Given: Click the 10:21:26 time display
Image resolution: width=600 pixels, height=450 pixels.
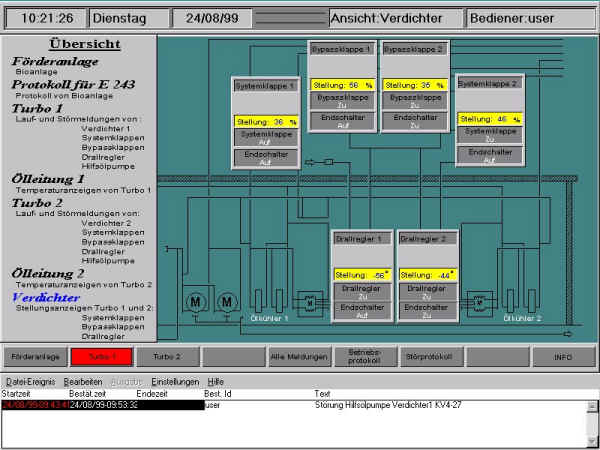Looking at the screenshot, I should coord(47,18).
